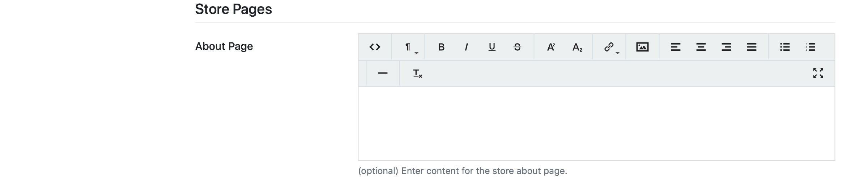Click inside the About Page text area
Viewport: 868px width, 179px height.
[x=596, y=123]
